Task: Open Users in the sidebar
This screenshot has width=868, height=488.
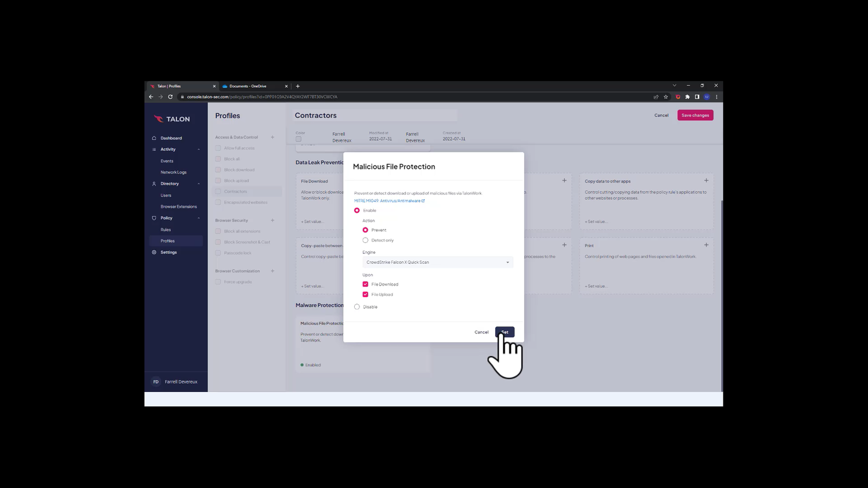Action: (165, 195)
